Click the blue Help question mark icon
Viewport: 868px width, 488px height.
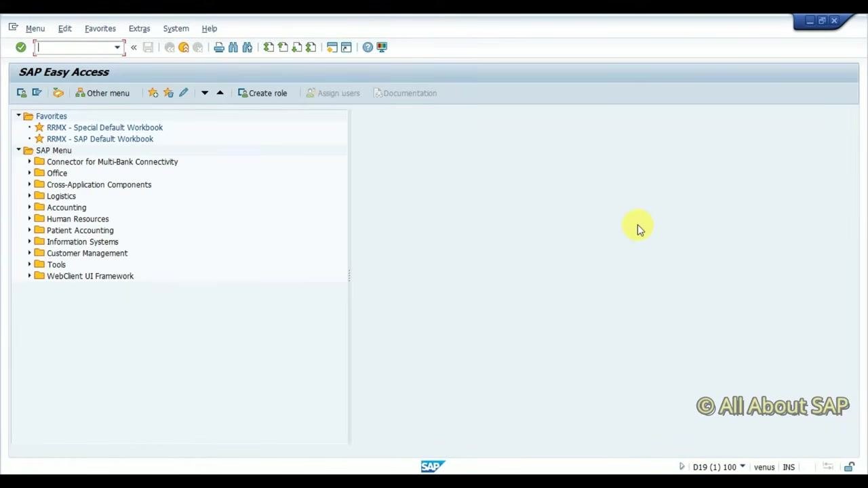pyautogui.click(x=368, y=47)
